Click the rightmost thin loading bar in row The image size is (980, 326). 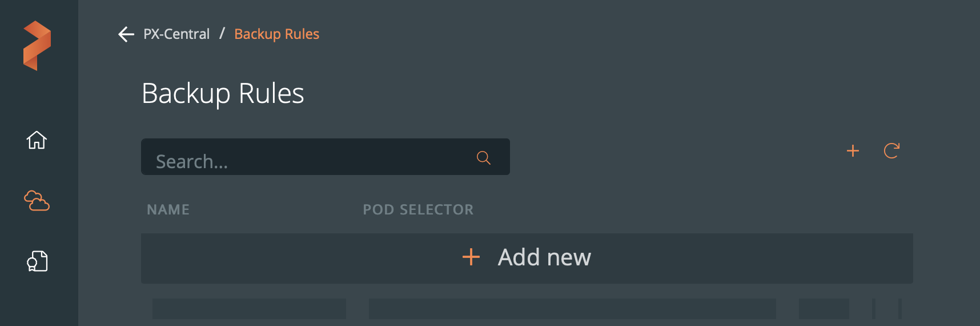tap(899, 309)
